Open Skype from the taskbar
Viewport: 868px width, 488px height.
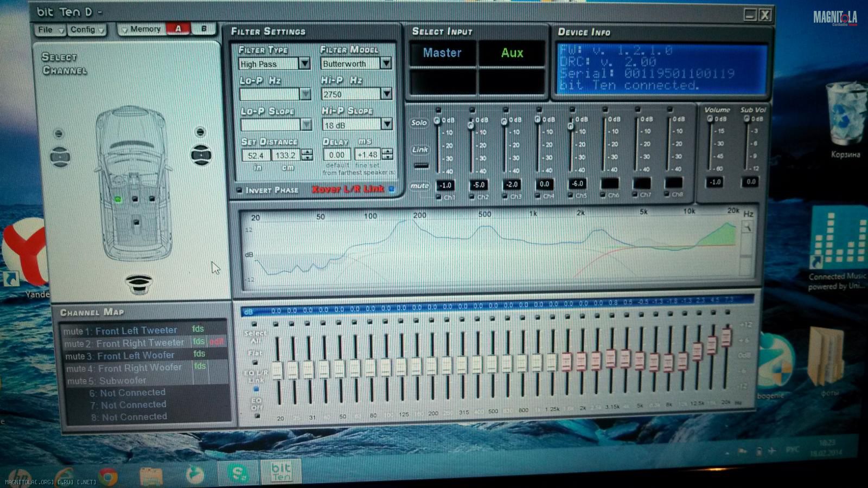tap(238, 474)
